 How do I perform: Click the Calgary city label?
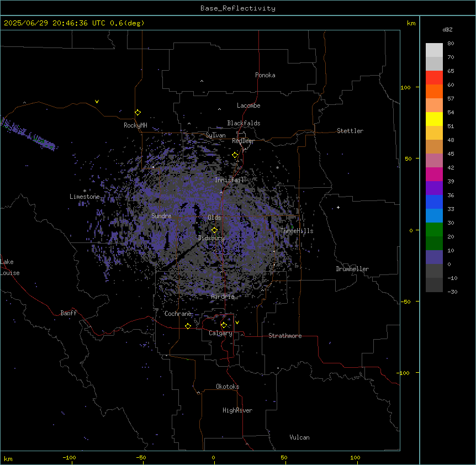coord(220,333)
